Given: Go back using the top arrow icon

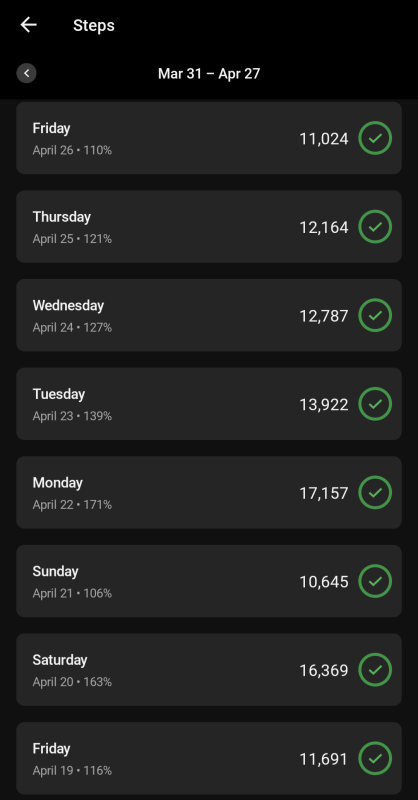Looking at the screenshot, I should point(28,24).
